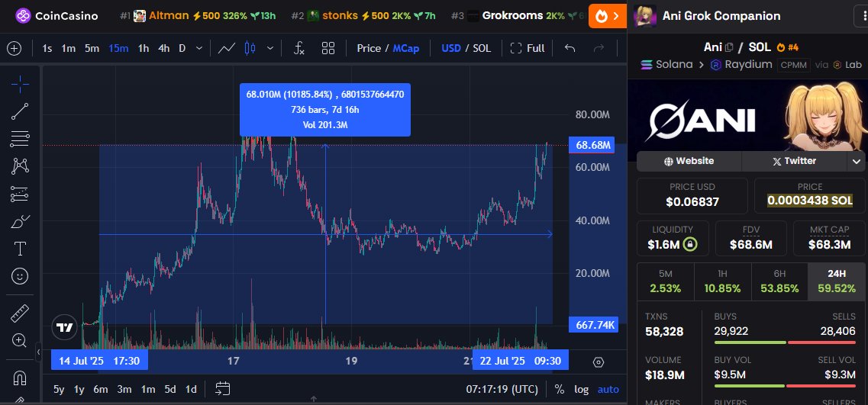Image resolution: width=868 pixels, height=405 pixels.
Task: Toggle auto scale mode
Action: tap(608, 390)
